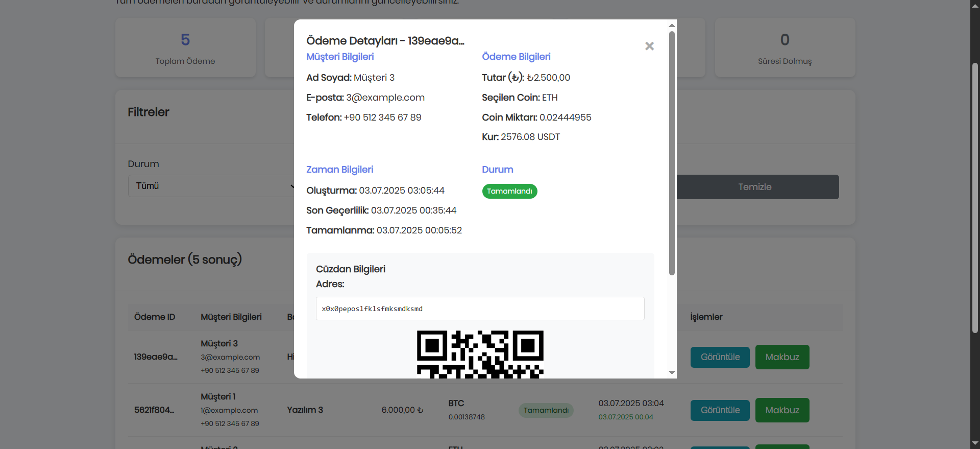The height and width of the screenshot is (449, 980).
Task: Click the BTC coin cell
Action: pos(456,404)
